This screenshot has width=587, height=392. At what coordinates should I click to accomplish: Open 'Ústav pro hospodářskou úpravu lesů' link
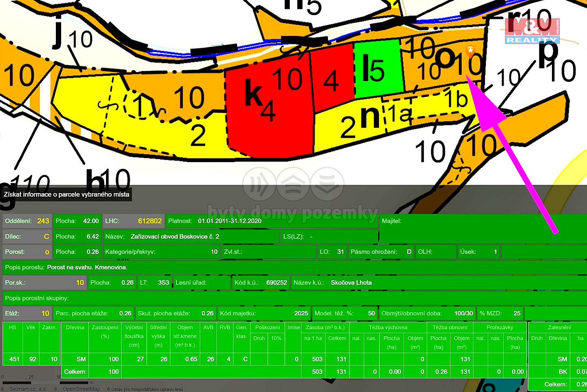tap(148, 389)
